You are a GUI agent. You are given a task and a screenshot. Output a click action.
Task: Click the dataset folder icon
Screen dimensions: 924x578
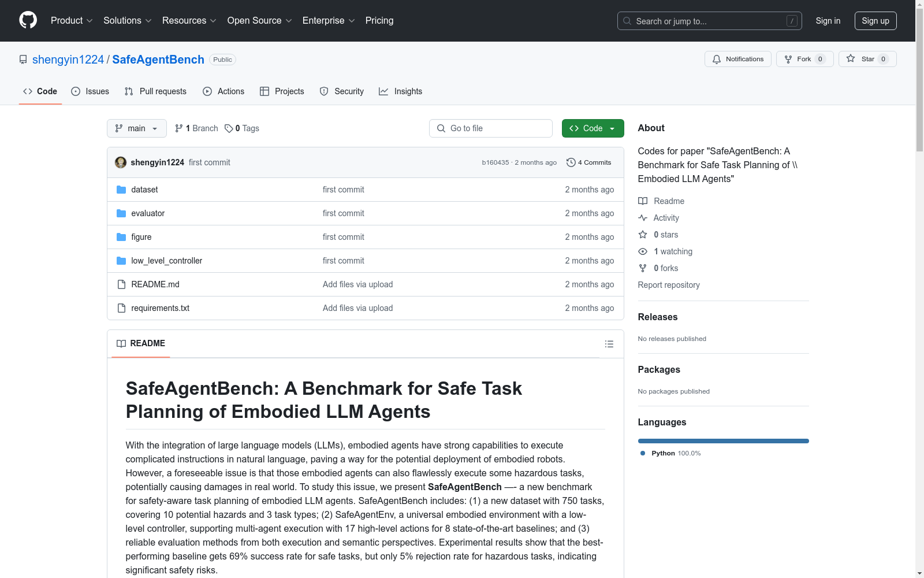(121, 190)
